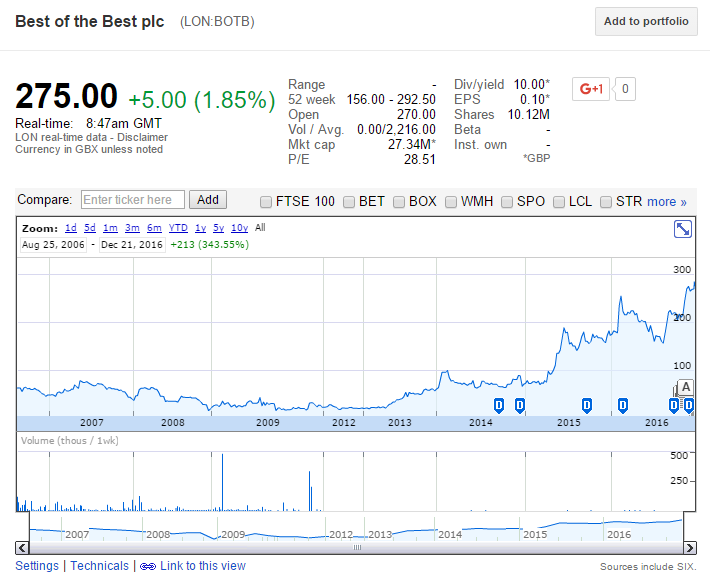Image resolution: width=710 pixels, height=582 pixels.
Task: Click the Google +1 count bubble
Action: pyautogui.click(x=625, y=89)
